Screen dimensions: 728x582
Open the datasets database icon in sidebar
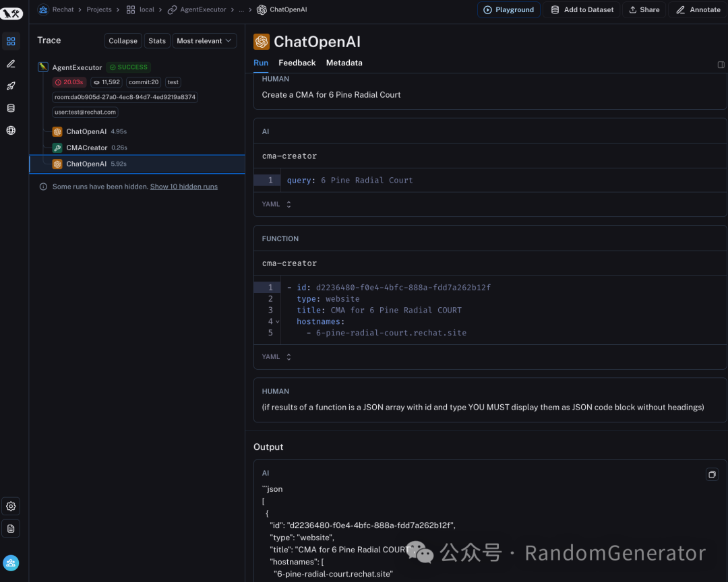[11, 108]
